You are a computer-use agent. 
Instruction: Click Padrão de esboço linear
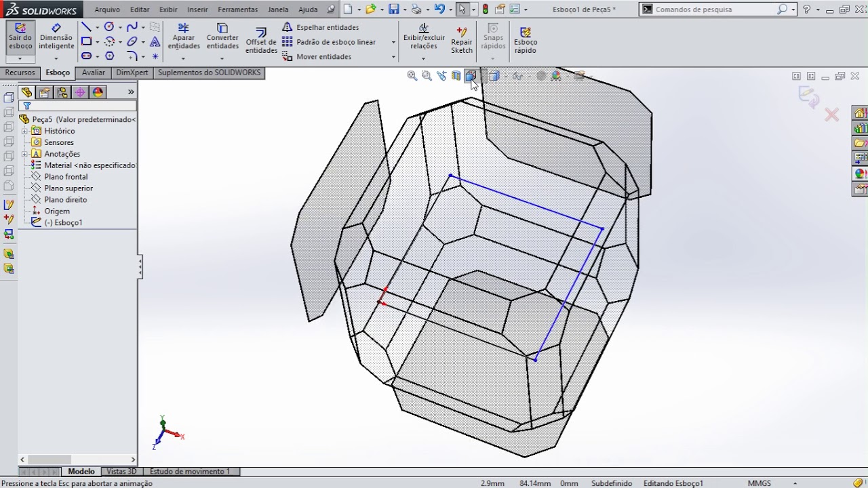(x=329, y=42)
